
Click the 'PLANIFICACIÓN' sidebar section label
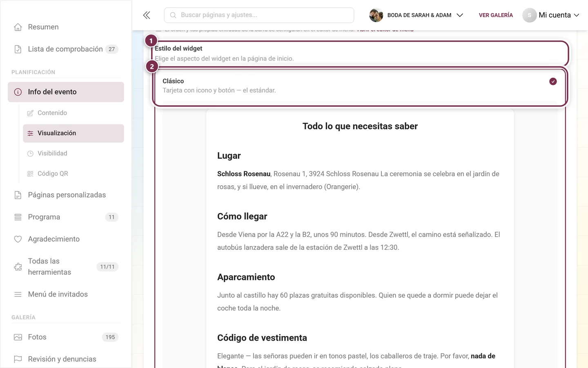pos(33,72)
